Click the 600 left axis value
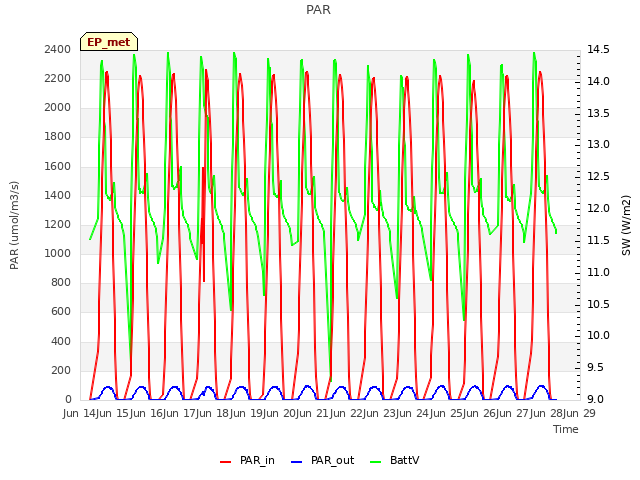 click(61, 312)
